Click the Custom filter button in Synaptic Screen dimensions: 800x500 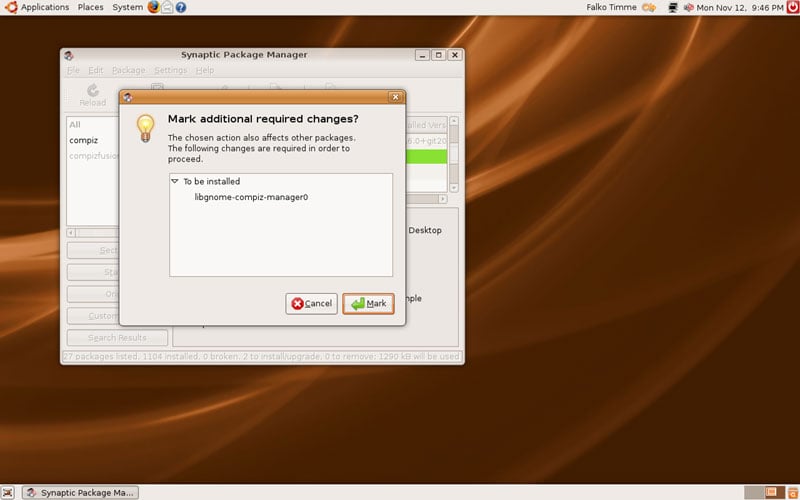click(x=93, y=316)
